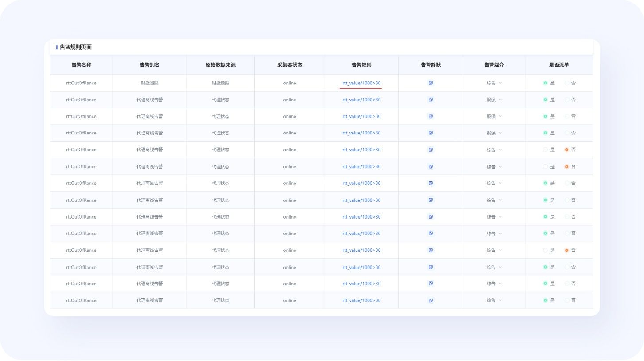Viewport: 644px width, 361px height.
Task: Open the 综告 dropdown in the eleventh table row
Action: (x=494, y=250)
